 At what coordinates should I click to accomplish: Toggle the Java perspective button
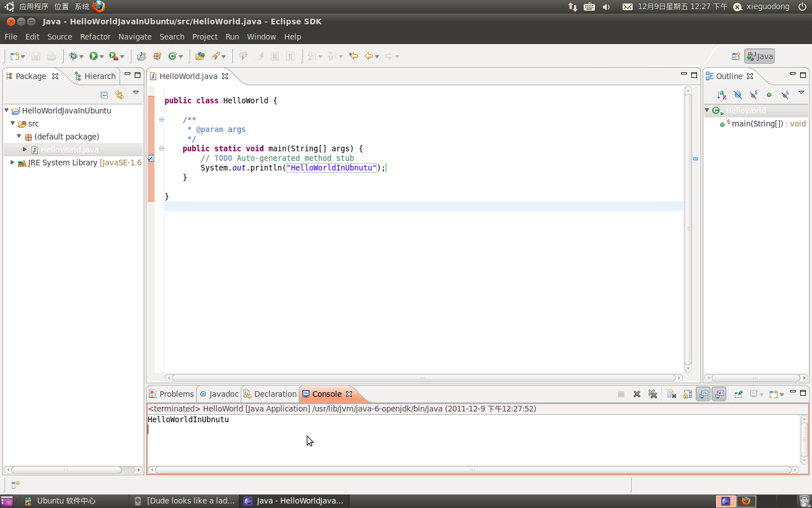click(x=760, y=56)
